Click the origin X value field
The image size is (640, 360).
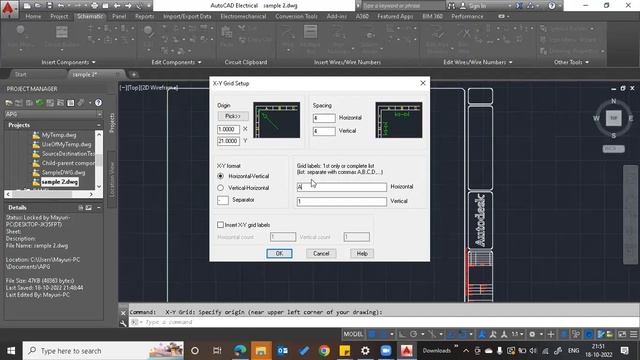(228, 129)
